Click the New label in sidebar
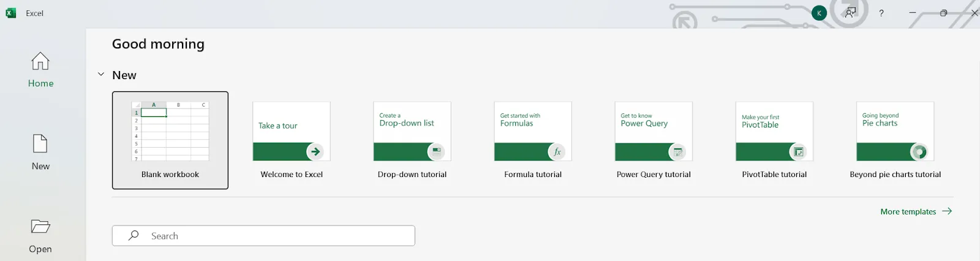The image size is (980, 261). [x=40, y=166]
